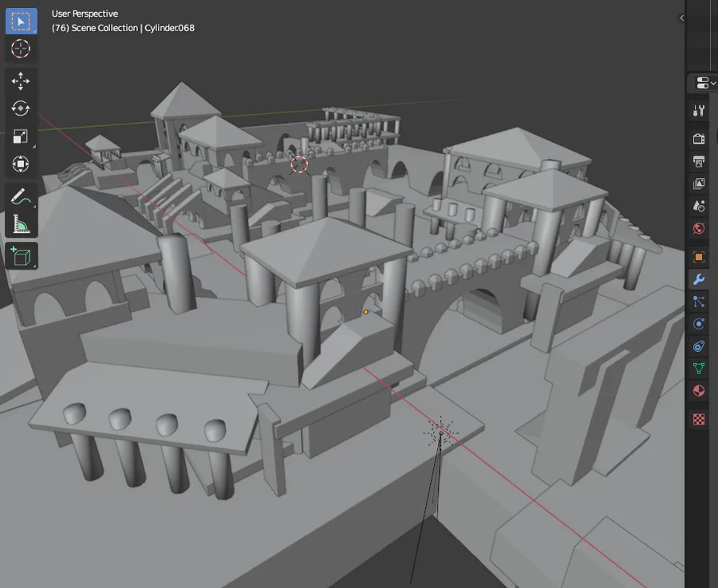Open the Object Data mesh tab

click(699, 368)
